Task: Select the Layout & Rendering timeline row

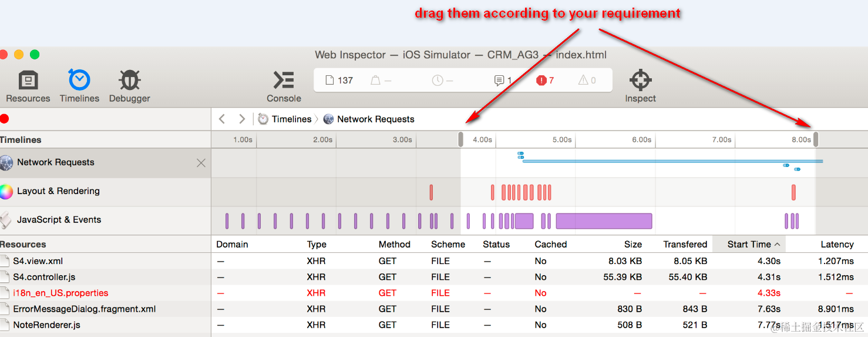Action: (x=105, y=191)
